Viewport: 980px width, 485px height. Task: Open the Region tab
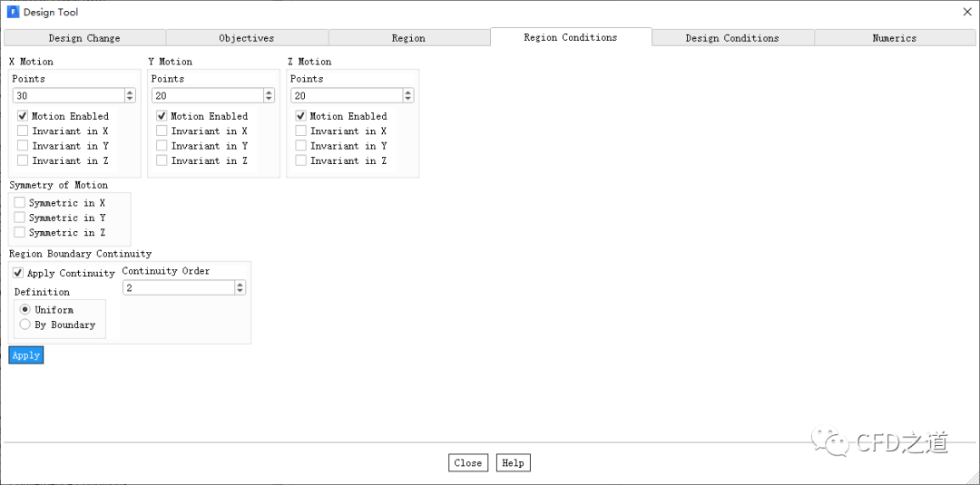[x=408, y=38]
